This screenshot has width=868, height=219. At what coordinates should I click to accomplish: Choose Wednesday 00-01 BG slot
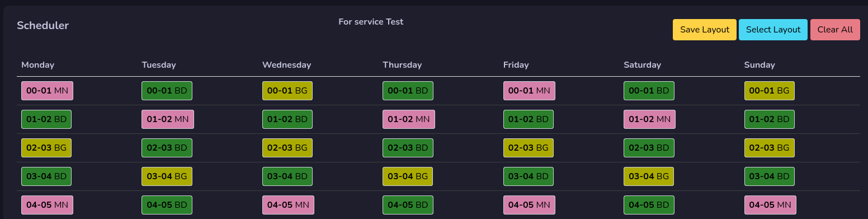point(287,91)
